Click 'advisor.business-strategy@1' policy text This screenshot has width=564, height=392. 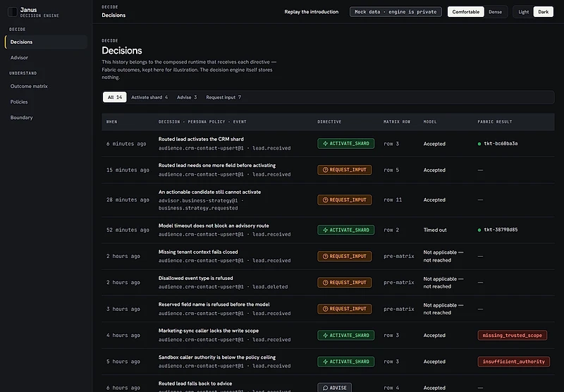(x=198, y=201)
